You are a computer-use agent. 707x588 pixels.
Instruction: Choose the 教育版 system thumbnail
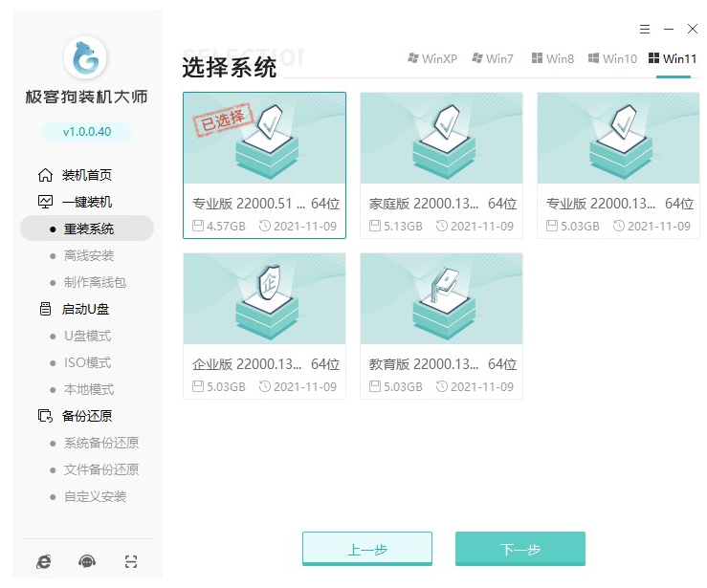coord(441,298)
